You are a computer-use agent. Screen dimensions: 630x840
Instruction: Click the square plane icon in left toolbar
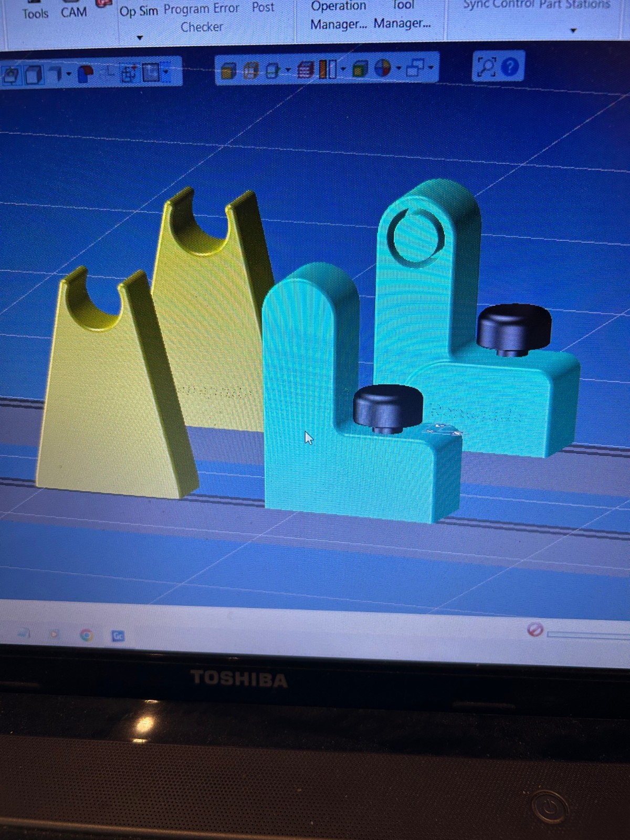(x=151, y=72)
